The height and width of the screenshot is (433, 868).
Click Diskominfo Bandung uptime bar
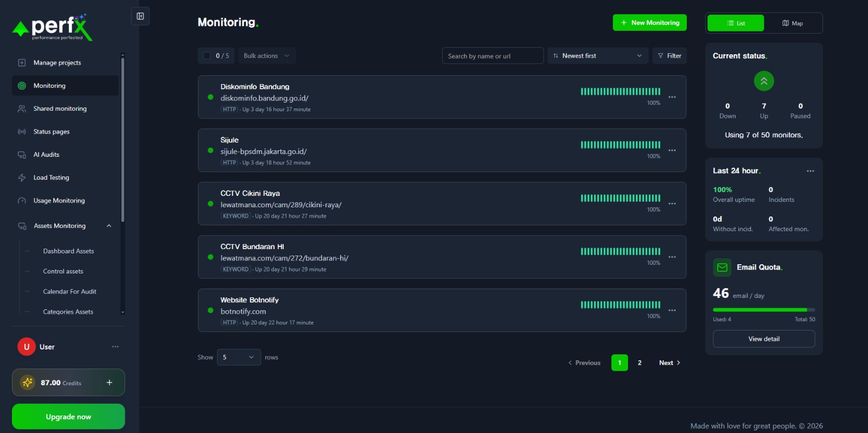point(621,91)
